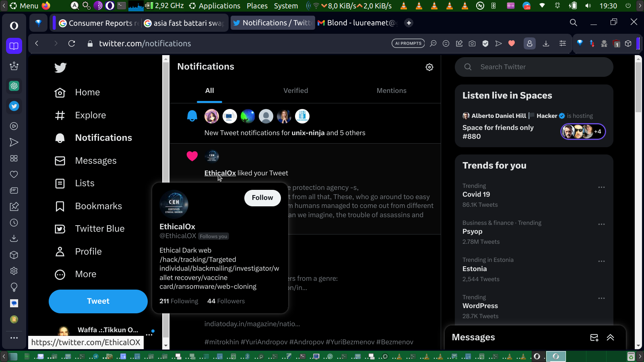Open the System menu in the top panel
644x362 pixels.
[286, 6]
